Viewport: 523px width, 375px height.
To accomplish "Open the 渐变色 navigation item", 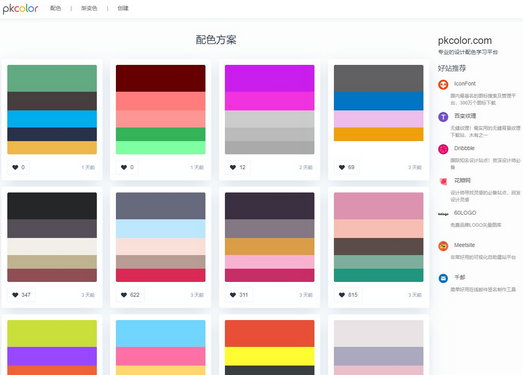I will pos(89,8).
